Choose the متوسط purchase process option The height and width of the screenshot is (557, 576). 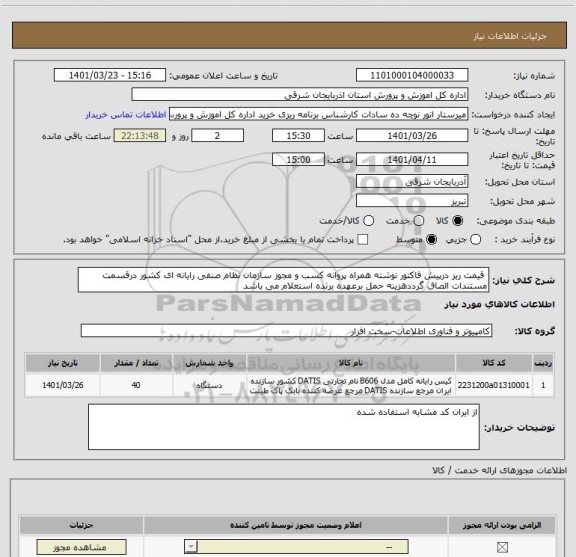tap(431, 240)
